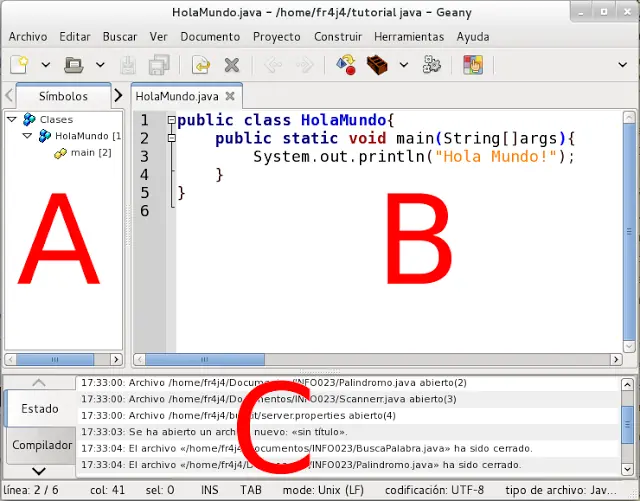Click the editor vertical scrollbar down arrow
Screen dimensions: 640x501
629,347
